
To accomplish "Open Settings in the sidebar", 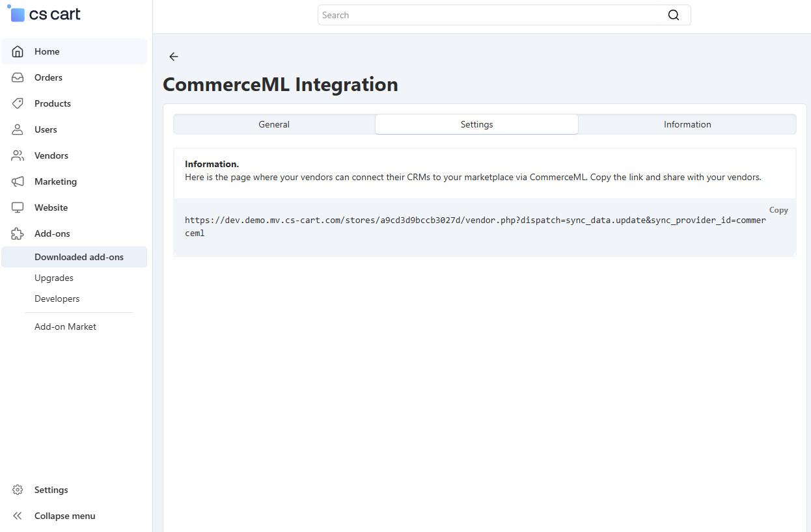I will [x=74, y=490].
